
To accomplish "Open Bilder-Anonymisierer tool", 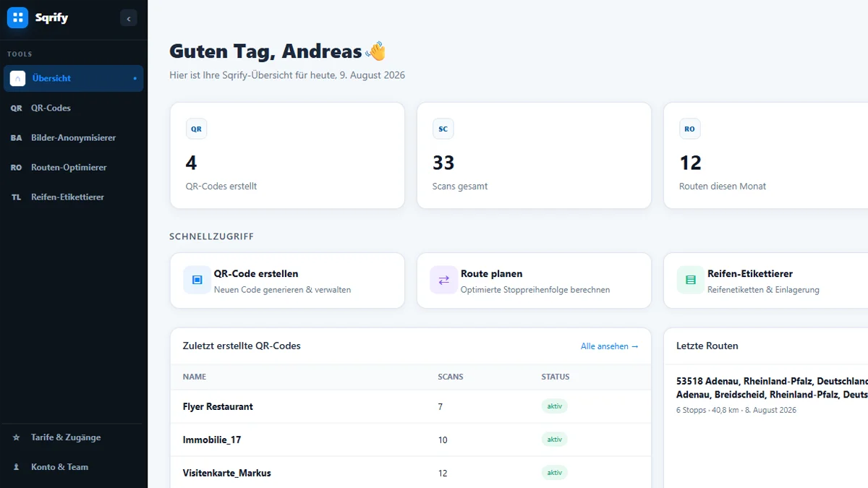I will [x=73, y=137].
